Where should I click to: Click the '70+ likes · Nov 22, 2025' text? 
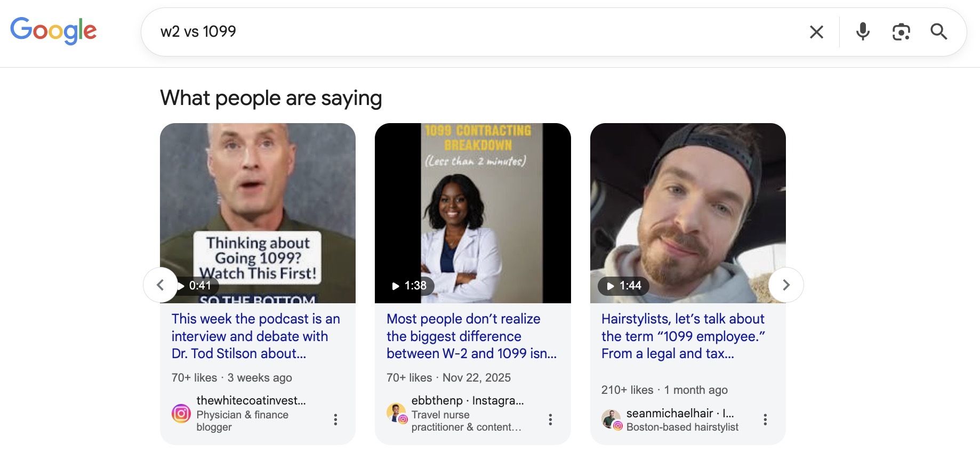[448, 377]
